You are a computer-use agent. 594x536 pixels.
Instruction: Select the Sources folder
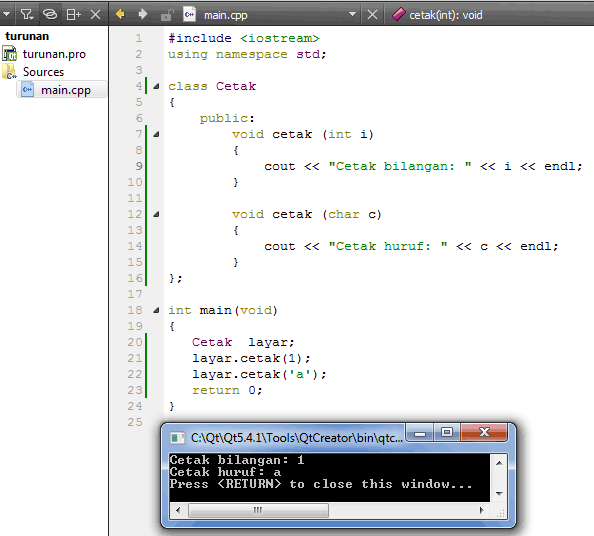pos(43,72)
